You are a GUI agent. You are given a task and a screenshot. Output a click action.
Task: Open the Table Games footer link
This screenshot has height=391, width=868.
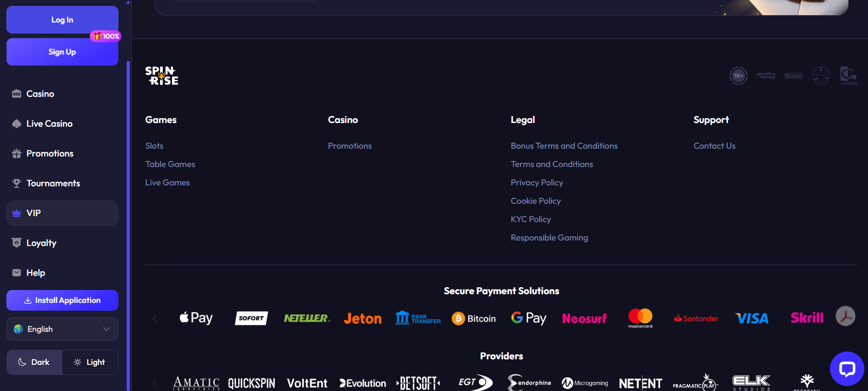[x=170, y=164]
